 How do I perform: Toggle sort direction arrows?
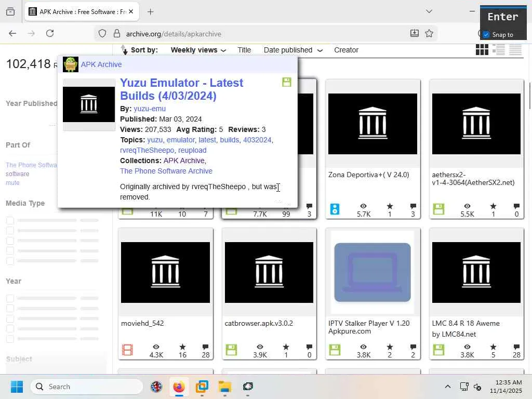click(x=124, y=50)
